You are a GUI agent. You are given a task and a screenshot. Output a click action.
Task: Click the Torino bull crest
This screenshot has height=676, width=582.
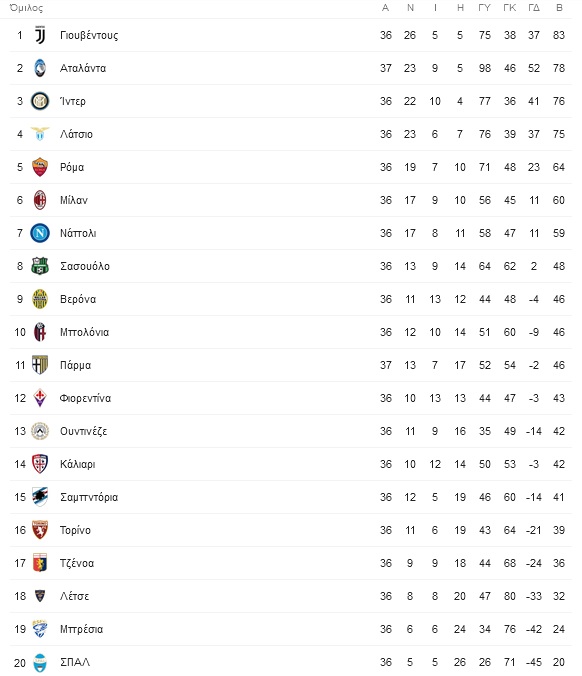[40, 530]
